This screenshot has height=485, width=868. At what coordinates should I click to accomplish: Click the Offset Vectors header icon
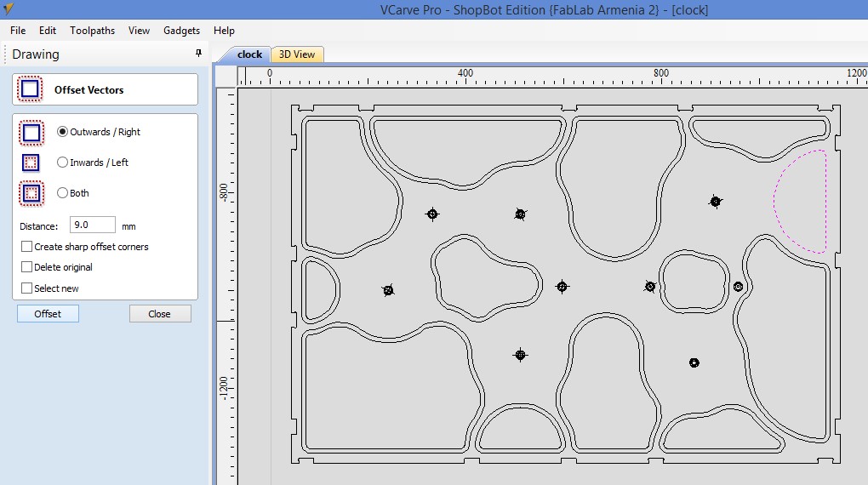tap(30, 89)
